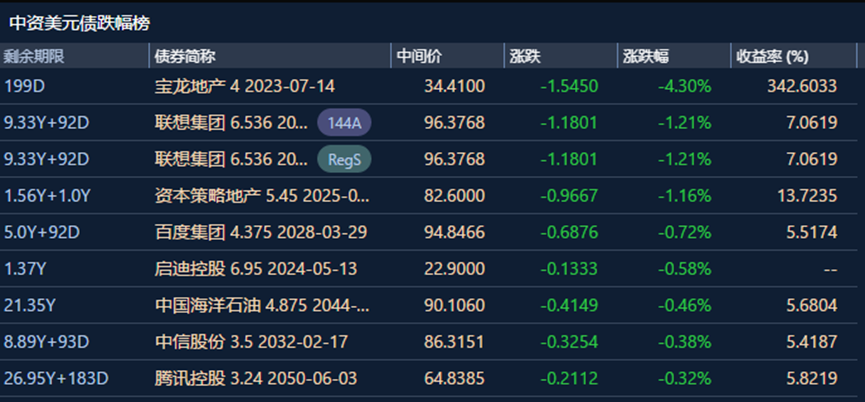Click the 中资美元债跌幅榜 panel title
The image size is (865, 402).
(80, 22)
